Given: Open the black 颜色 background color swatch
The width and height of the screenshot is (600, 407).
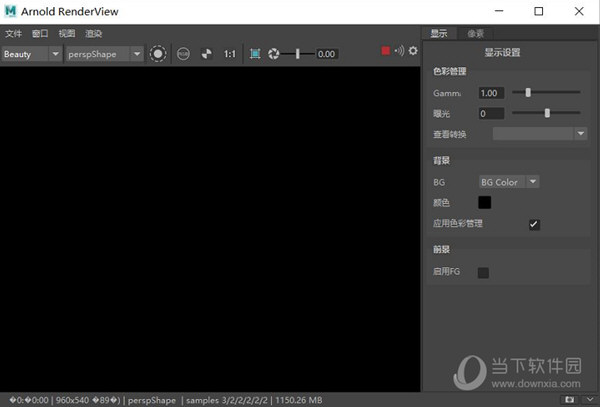Looking at the screenshot, I should 484,202.
